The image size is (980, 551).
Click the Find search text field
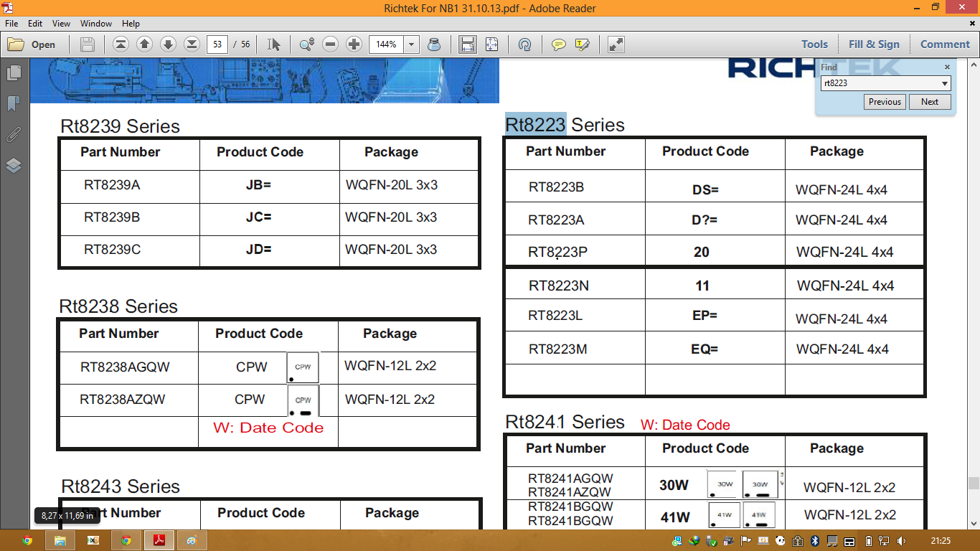point(880,83)
